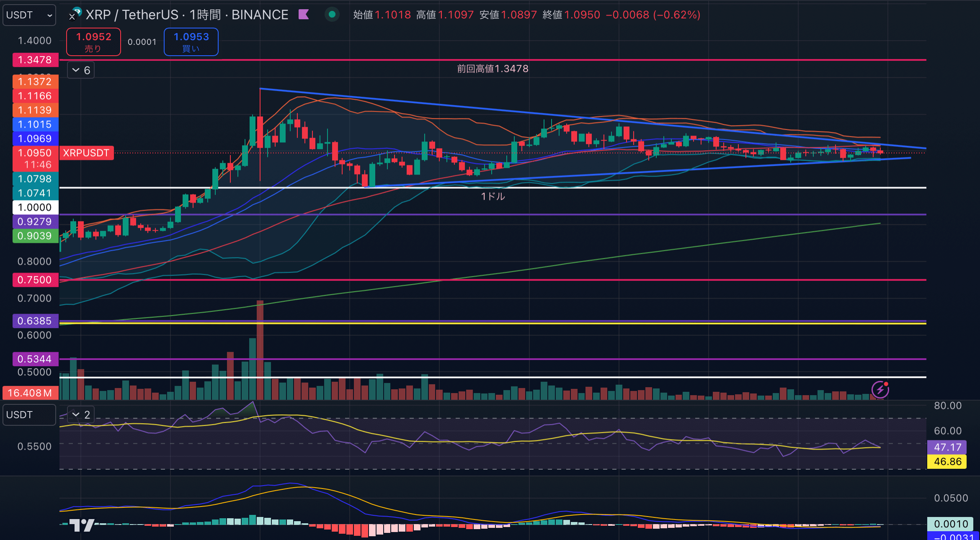The image size is (980, 540).
Task: Click the red sell button 1.0952
Action: pyautogui.click(x=93, y=42)
